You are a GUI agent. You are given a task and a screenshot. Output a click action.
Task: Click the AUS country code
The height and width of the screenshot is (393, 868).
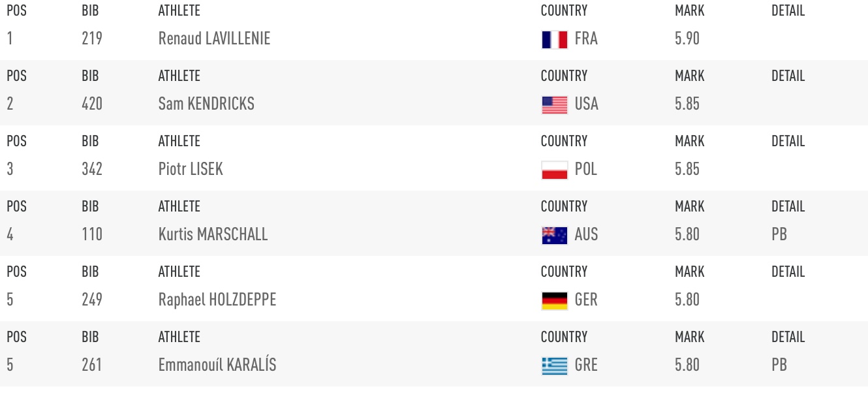(586, 234)
